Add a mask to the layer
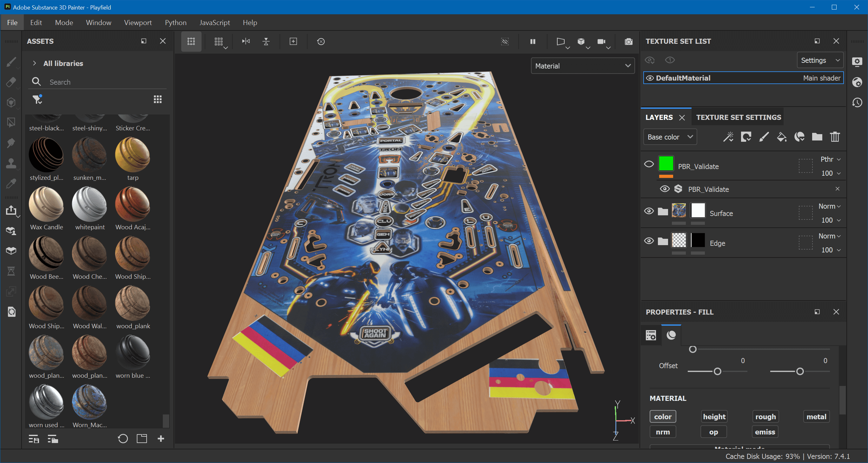The image size is (868, 463). click(746, 137)
